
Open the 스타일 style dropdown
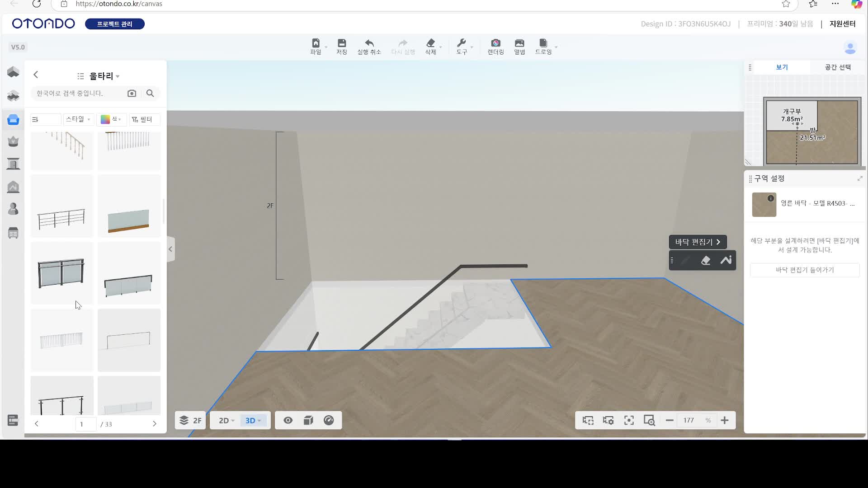78,119
